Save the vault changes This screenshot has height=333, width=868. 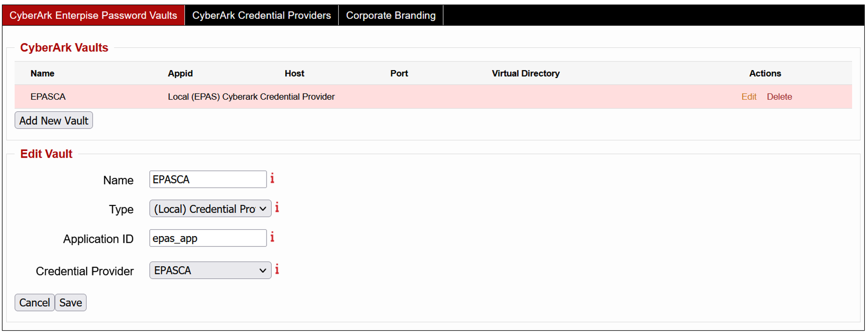(x=71, y=303)
